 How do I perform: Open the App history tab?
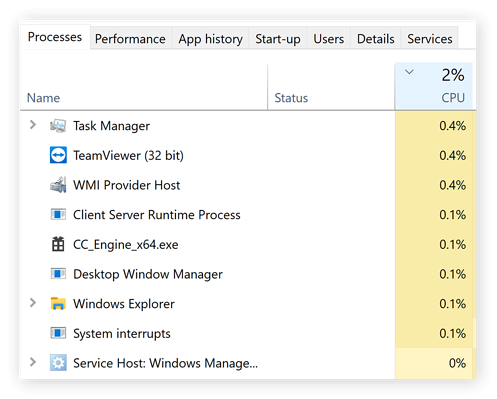point(210,39)
